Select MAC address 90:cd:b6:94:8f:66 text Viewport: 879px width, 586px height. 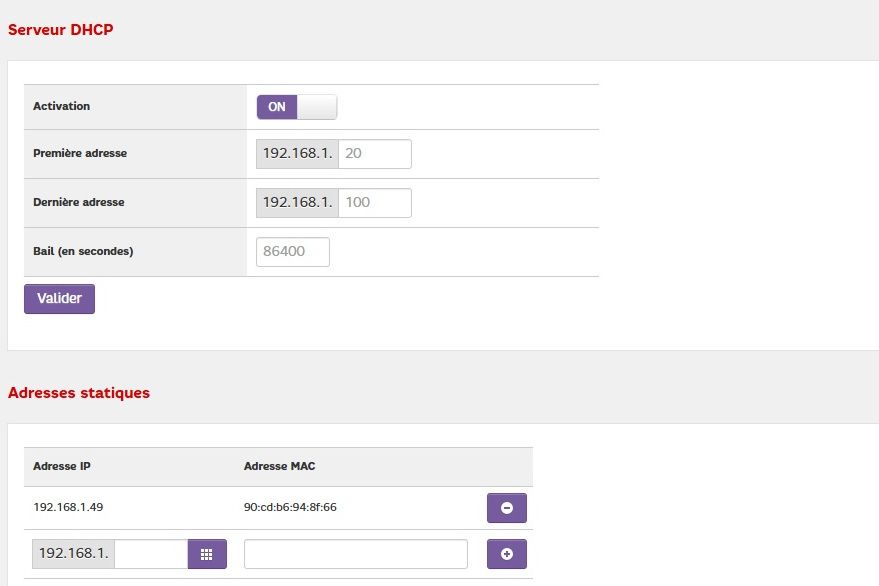(290, 507)
